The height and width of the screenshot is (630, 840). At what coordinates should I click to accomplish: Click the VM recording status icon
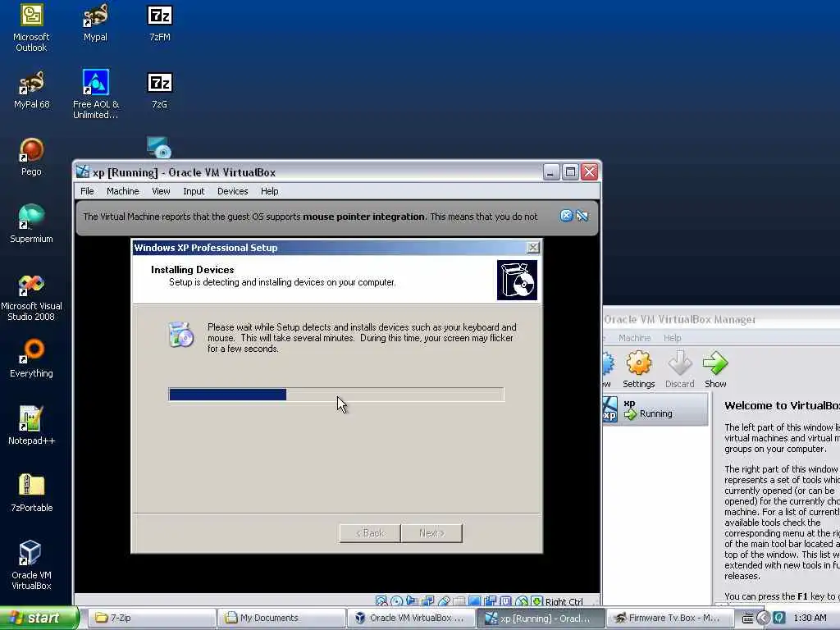[491, 601]
